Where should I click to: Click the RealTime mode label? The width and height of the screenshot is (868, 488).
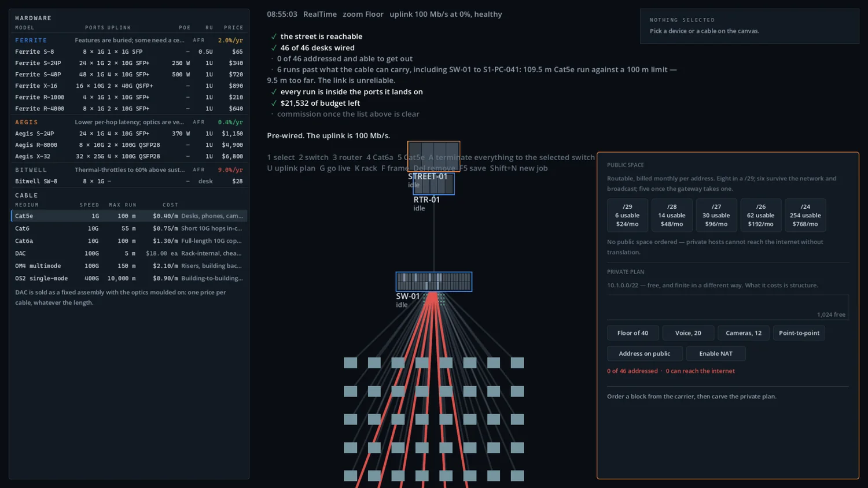pos(320,14)
